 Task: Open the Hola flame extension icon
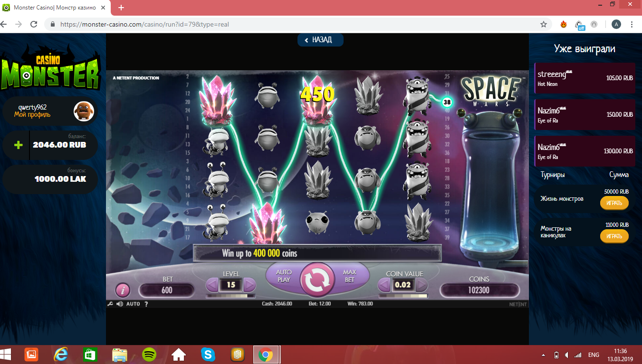tap(564, 24)
